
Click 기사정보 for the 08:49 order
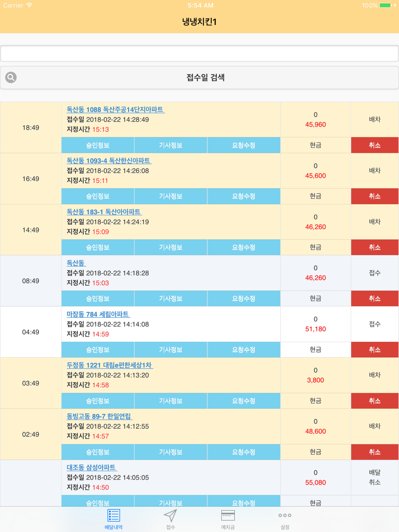(171, 299)
